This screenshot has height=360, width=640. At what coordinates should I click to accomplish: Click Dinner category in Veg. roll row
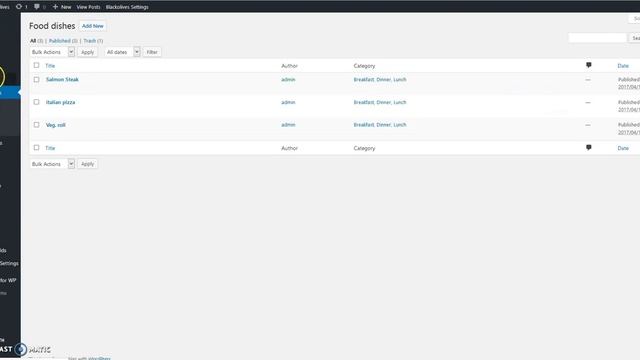[x=384, y=125]
